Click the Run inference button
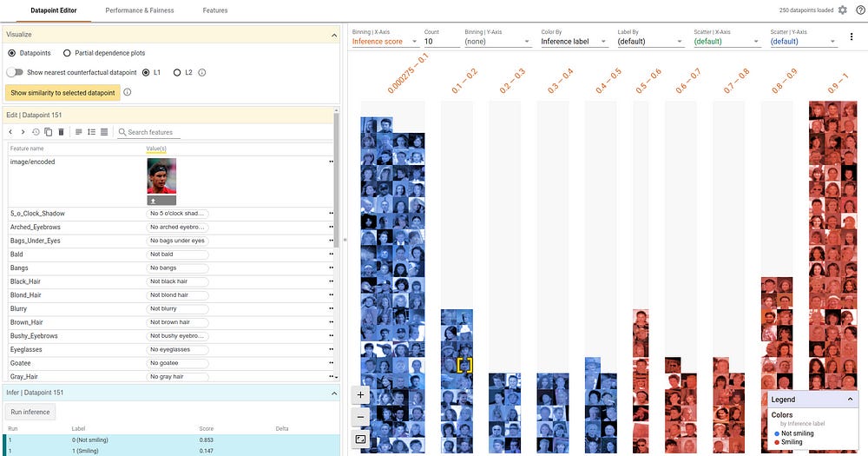 click(30, 413)
